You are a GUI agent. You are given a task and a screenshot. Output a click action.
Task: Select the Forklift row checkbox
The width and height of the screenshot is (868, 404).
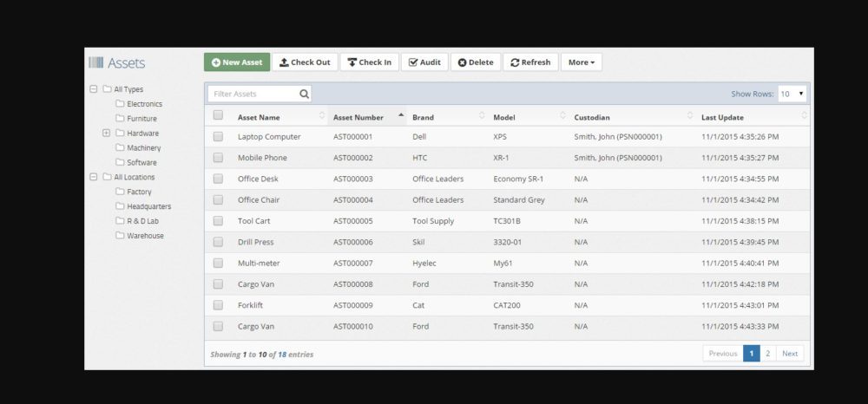(x=218, y=305)
